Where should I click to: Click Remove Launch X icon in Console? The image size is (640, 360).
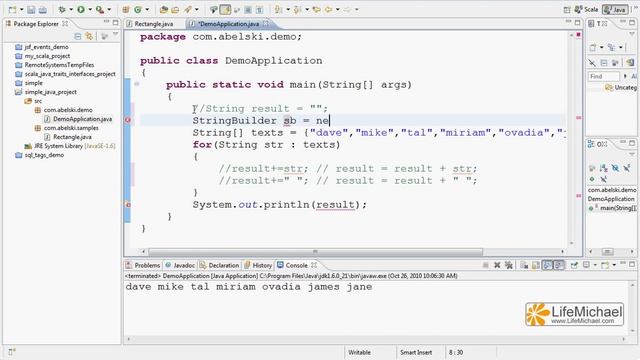click(x=497, y=265)
